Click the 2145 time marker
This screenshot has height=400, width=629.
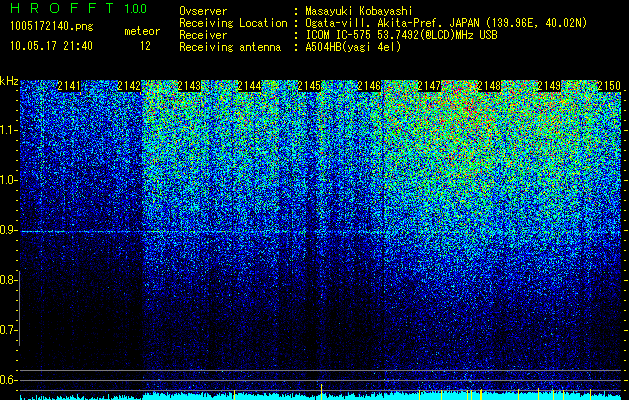[x=309, y=86]
